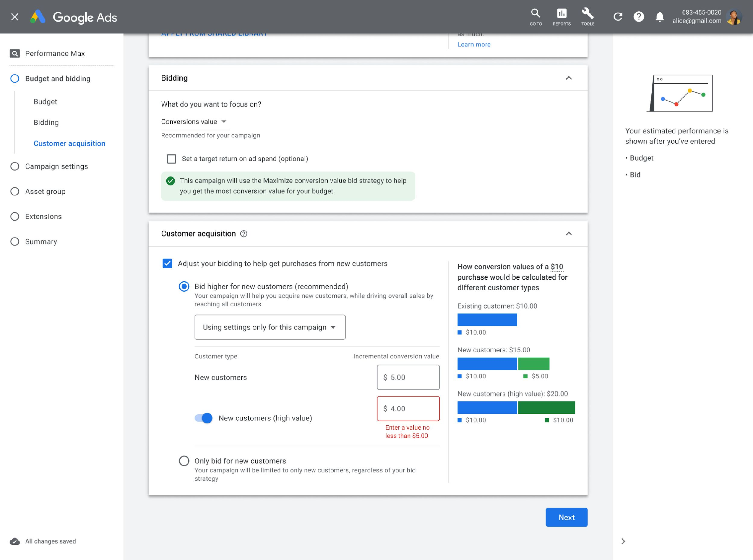Open the Conversions value focus dropdown
Screen dimensions: 753x560
pos(194,121)
